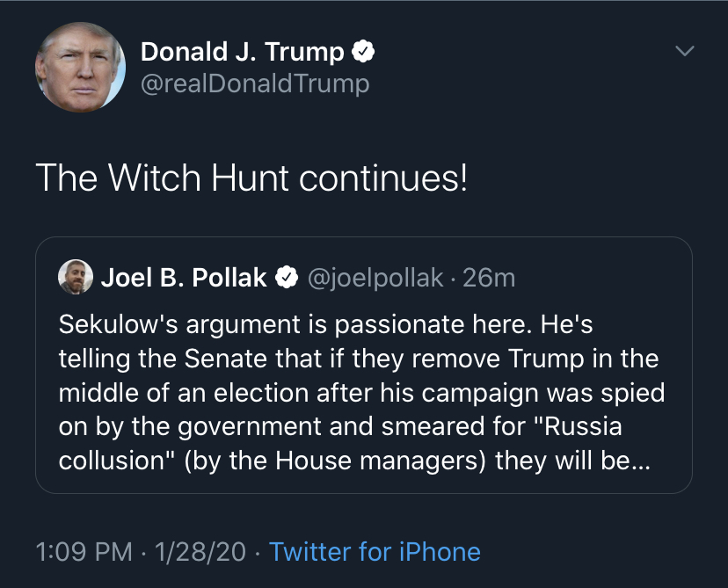Select the text The Witch Hunt continues!
This screenshot has width=728, height=588.
(x=251, y=178)
